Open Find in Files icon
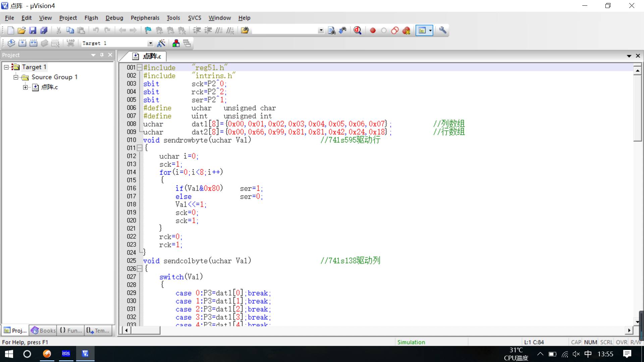 point(245,31)
